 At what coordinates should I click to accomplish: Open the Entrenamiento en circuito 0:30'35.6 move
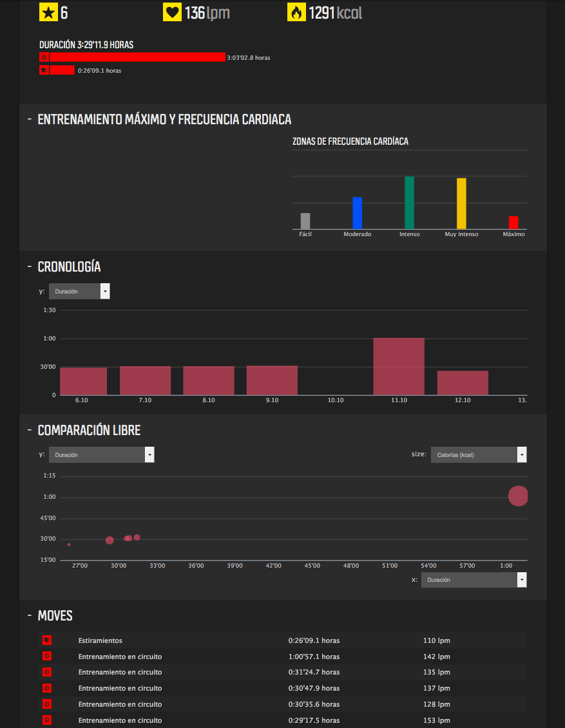pyautogui.click(x=120, y=704)
